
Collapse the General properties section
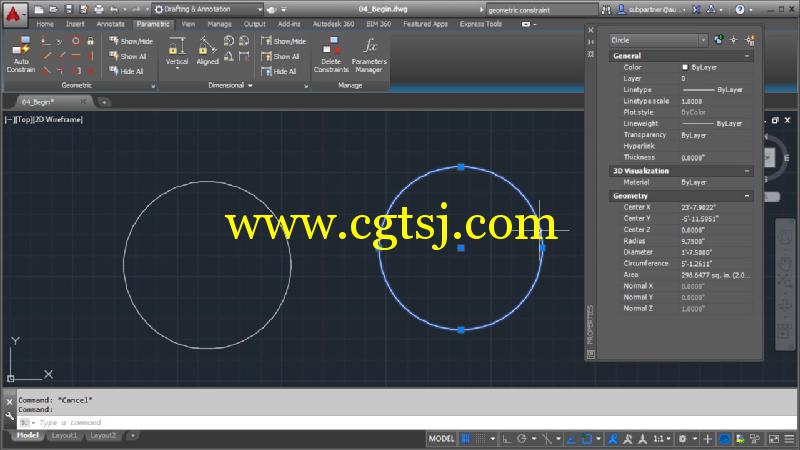tap(747, 56)
